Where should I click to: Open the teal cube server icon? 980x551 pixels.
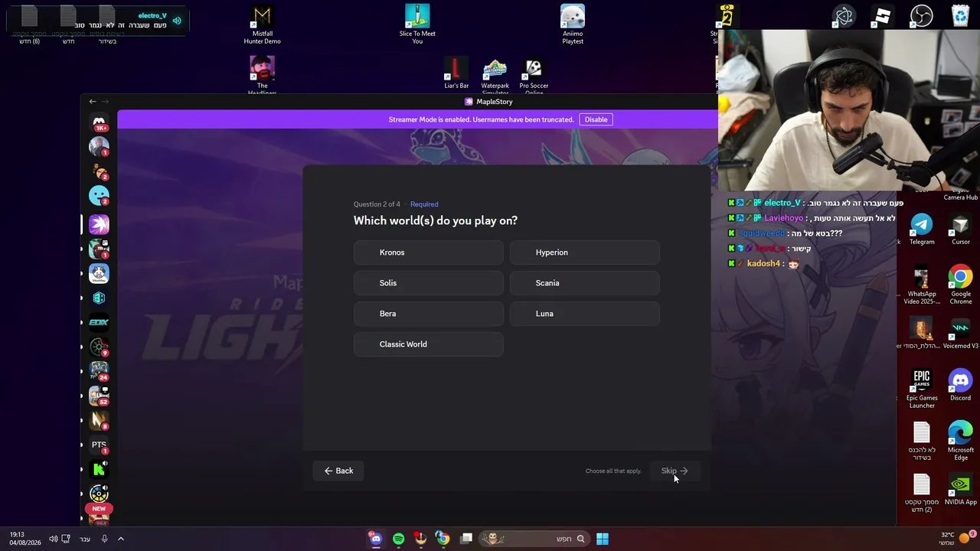pos(99,298)
